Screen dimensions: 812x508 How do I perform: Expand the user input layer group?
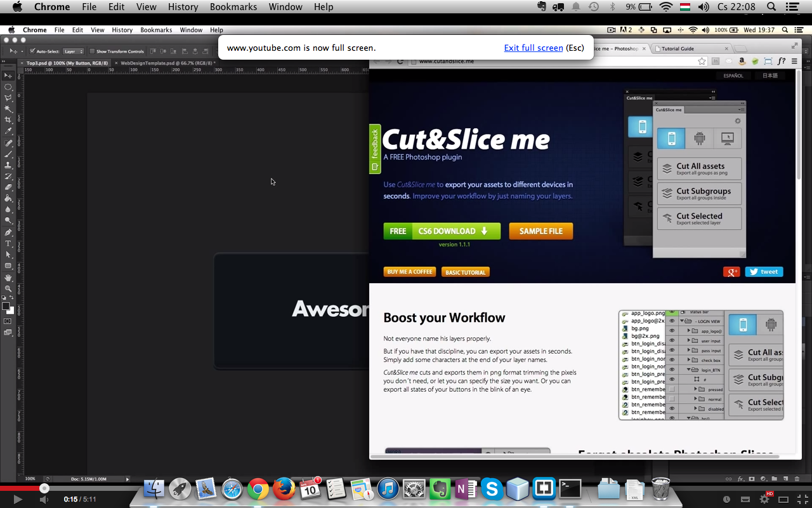click(x=688, y=340)
